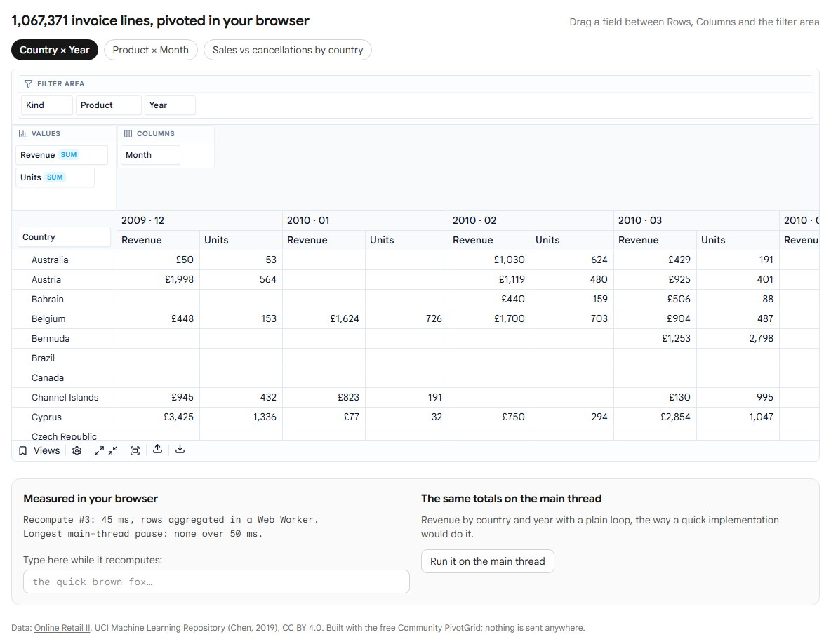Click the 2010 · 02 column group header
This screenshot has height=644, width=831.
(x=531, y=220)
